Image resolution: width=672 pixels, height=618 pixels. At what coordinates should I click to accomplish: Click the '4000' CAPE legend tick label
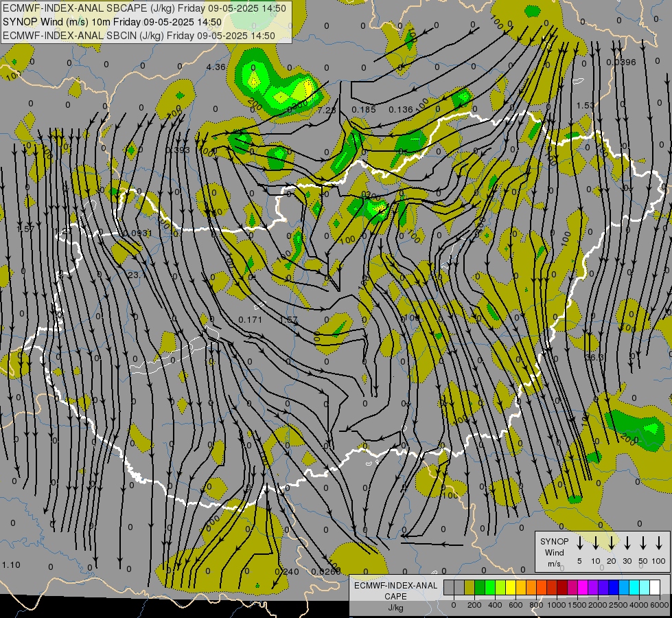click(639, 605)
